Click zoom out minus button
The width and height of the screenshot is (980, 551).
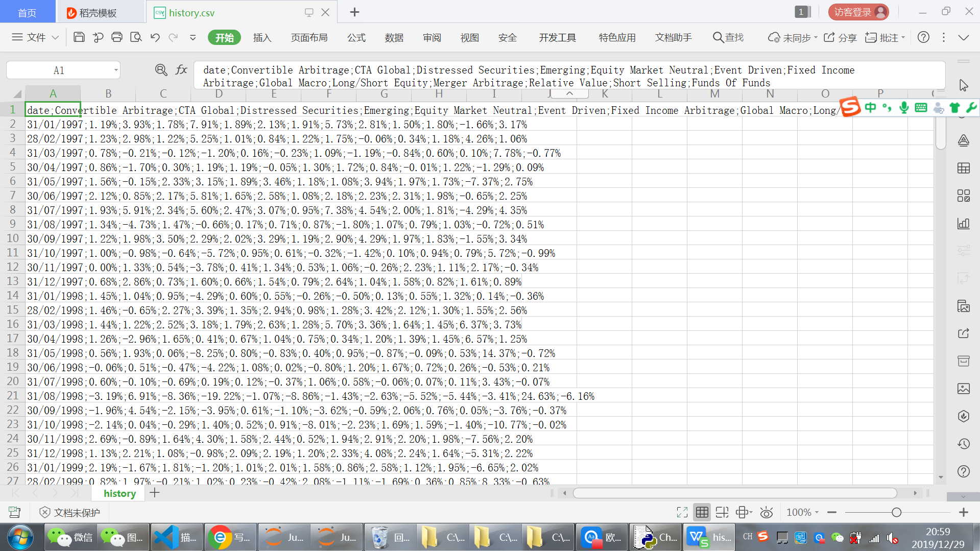click(832, 512)
